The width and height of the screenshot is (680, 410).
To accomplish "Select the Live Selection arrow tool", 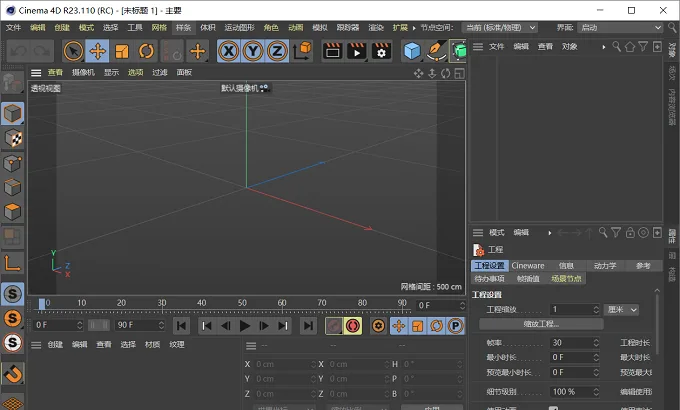I will point(73,51).
